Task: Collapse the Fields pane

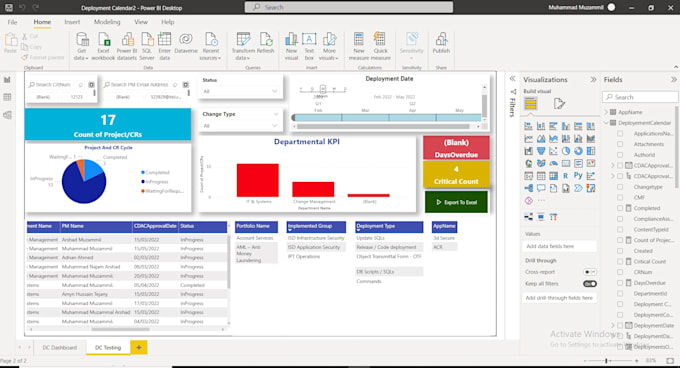Action: click(x=673, y=80)
